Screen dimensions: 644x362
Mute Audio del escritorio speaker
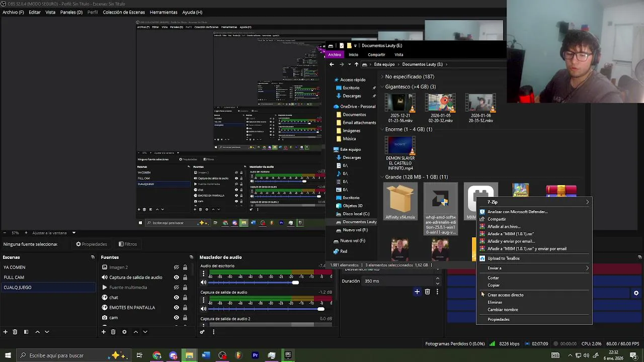pos(204,283)
